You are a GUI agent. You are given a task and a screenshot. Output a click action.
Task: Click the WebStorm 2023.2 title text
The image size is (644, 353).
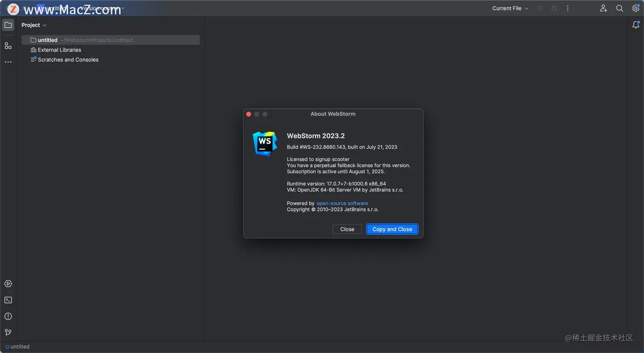click(316, 136)
